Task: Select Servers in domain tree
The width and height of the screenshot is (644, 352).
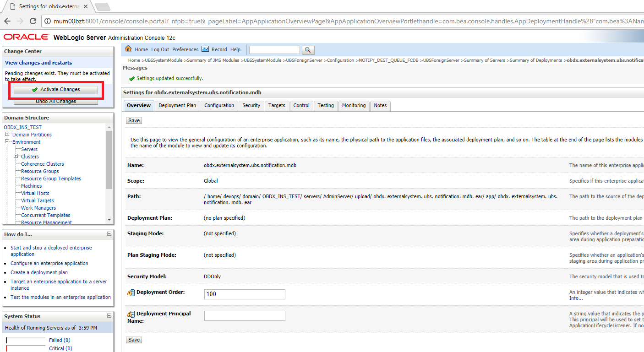Action: 29,149
